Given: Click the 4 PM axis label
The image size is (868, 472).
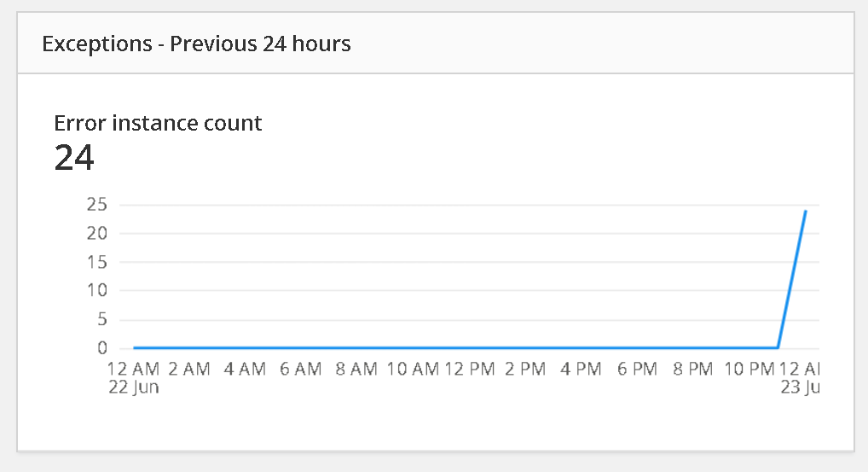Looking at the screenshot, I should (x=581, y=369).
